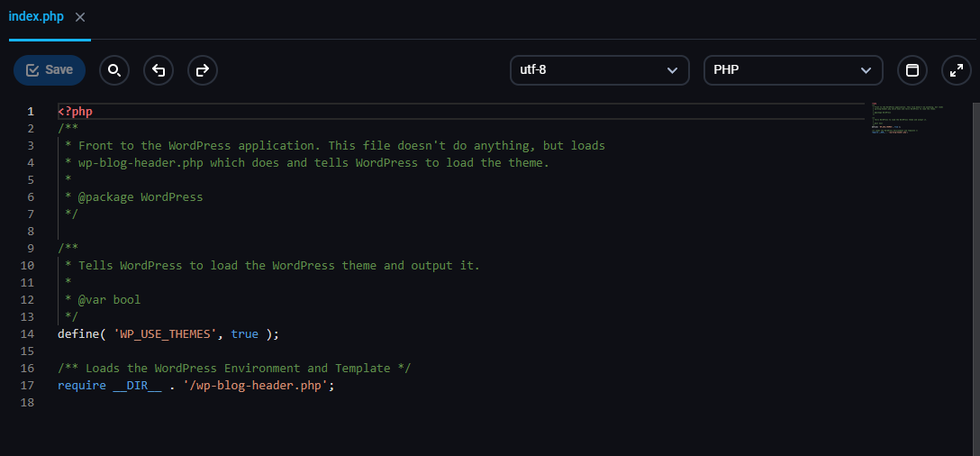Select the index.php tab
Screen dimensions: 980x456
36,17
